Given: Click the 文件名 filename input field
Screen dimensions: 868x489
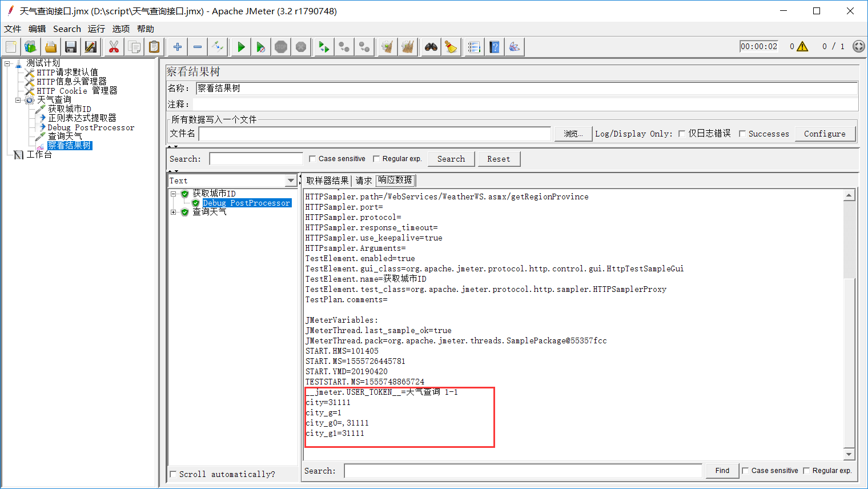Looking at the screenshot, I should (x=375, y=134).
